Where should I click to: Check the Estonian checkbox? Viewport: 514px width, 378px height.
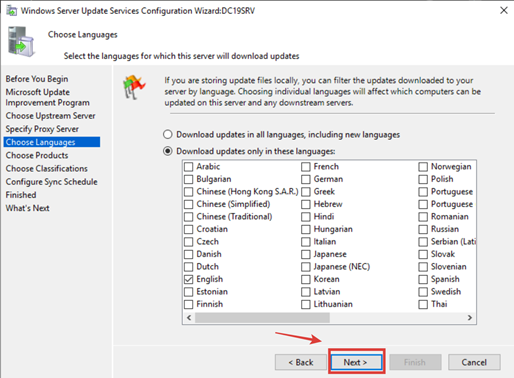189,292
